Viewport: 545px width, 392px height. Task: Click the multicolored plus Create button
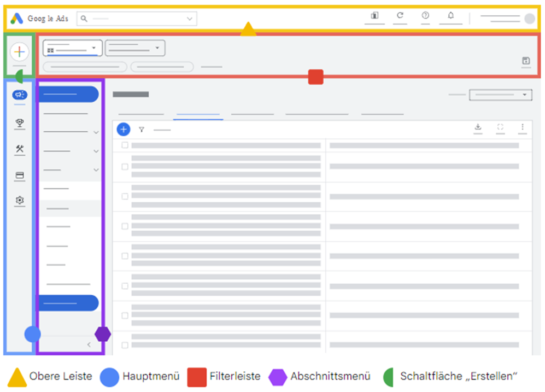click(x=19, y=52)
